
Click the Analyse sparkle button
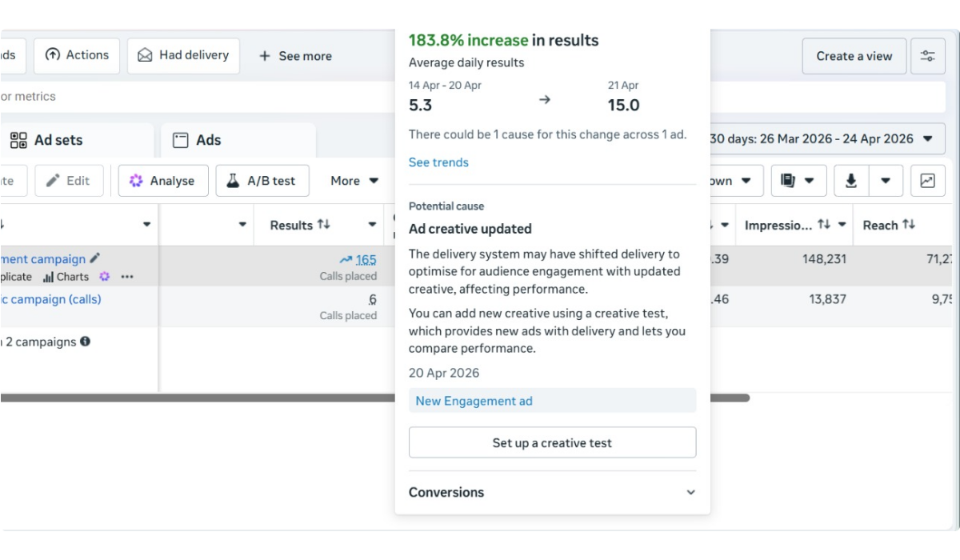coord(163,181)
